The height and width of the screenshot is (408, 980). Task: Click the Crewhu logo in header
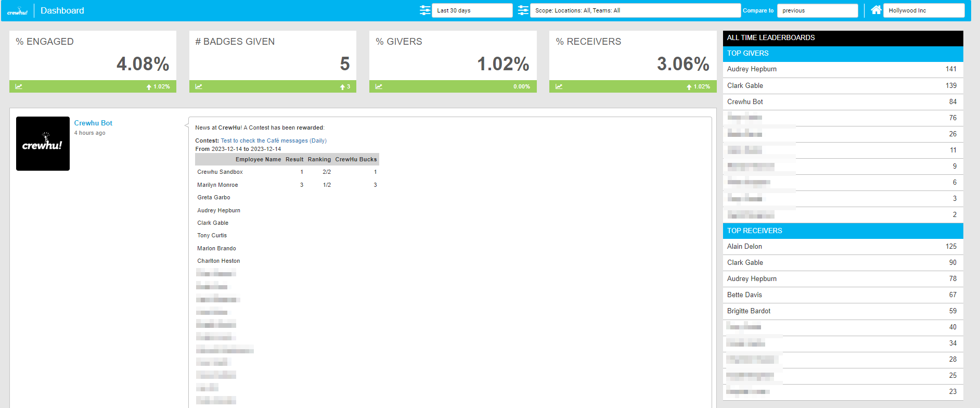(17, 11)
